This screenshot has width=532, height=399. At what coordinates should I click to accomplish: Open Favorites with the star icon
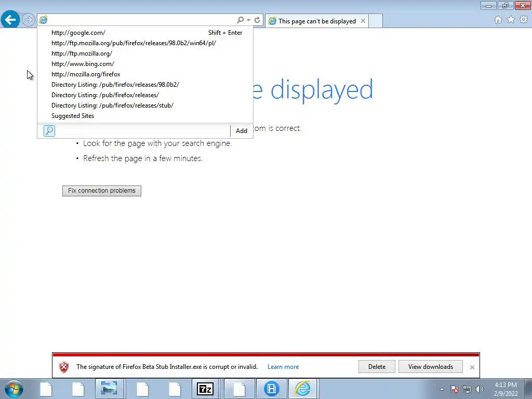511,20
